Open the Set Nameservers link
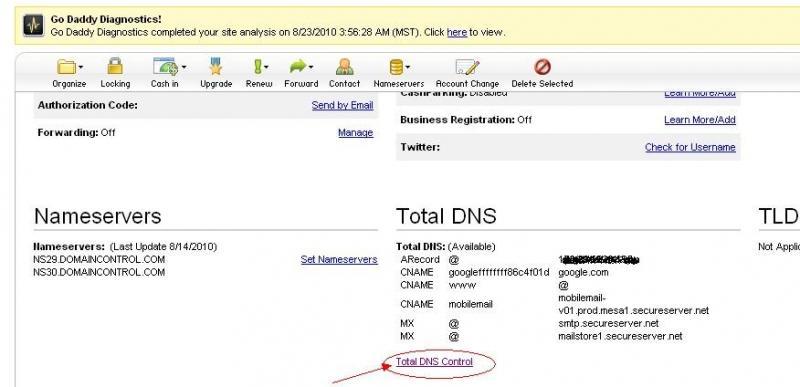This screenshot has height=387, width=800. 339,260
